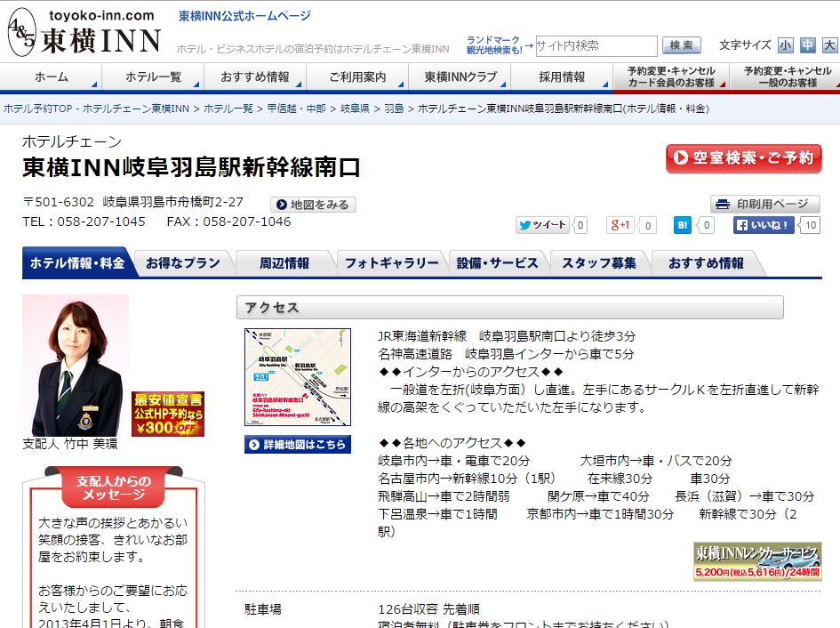Image resolution: width=840 pixels, height=628 pixels.
Task: Click the Google +1 button
Action: [x=620, y=225]
